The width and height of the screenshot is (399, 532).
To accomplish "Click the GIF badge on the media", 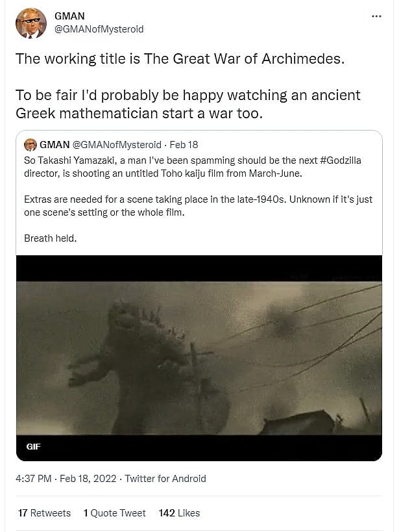I will [33, 446].
